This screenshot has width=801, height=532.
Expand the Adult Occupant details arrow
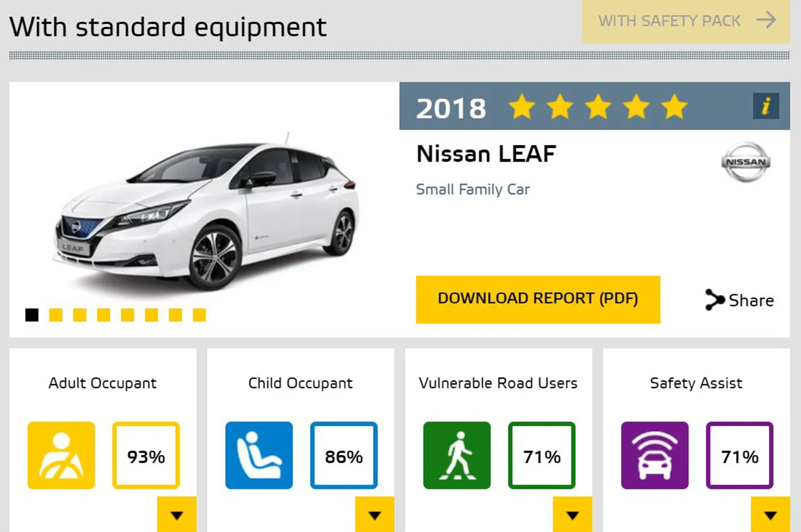(176, 514)
